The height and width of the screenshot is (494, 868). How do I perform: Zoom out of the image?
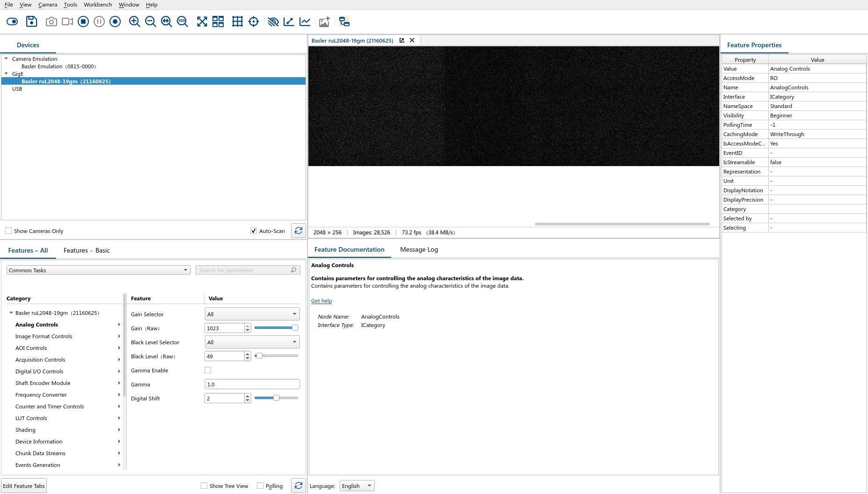coord(151,22)
